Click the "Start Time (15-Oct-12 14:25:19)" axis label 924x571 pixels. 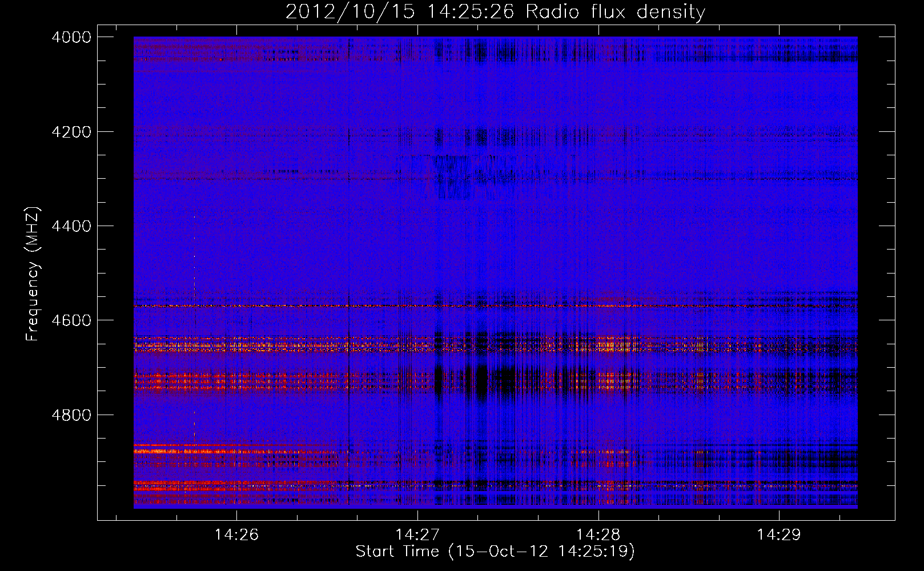495,552
